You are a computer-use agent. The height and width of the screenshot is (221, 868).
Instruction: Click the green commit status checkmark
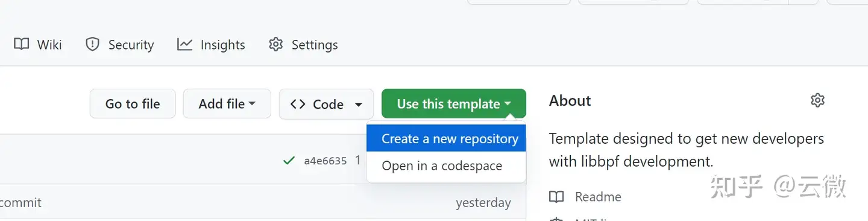(x=289, y=161)
